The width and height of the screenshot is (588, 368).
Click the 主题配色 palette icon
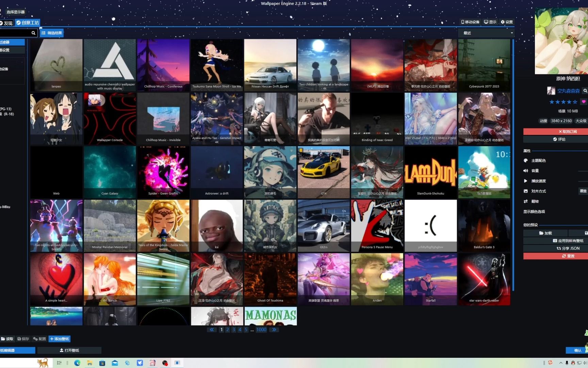(526, 160)
